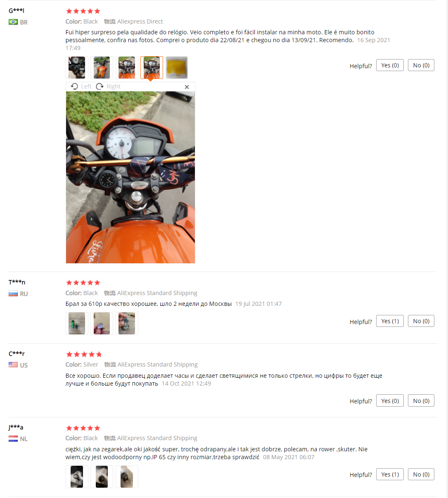The height and width of the screenshot is (498, 448).
Task: Open first thumbnail in G***l's review
Action: (x=77, y=67)
